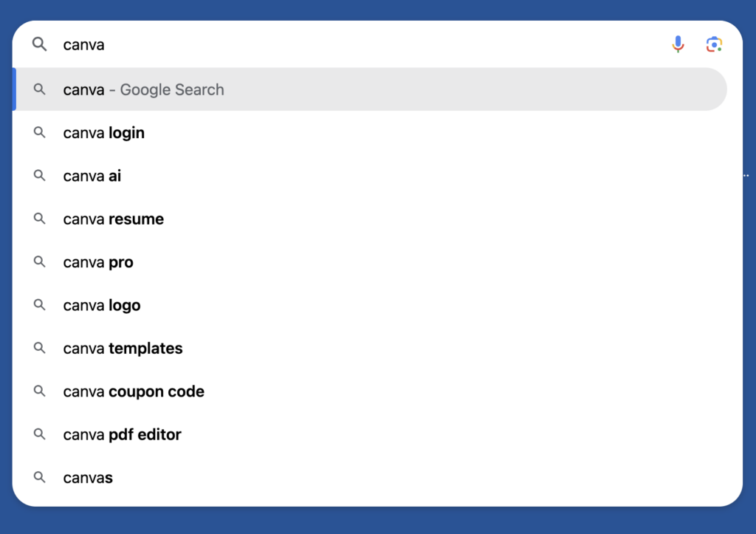The image size is (756, 534).
Task: Choose the 'canva logo' suggestion
Action: [x=102, y=304]
